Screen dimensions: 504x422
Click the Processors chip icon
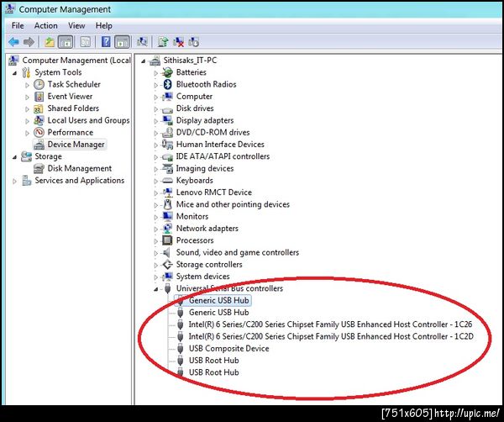coord(167,240)
